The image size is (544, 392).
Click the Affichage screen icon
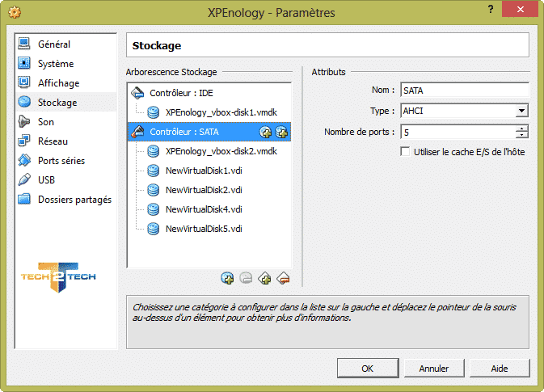(x=24, y=82)
